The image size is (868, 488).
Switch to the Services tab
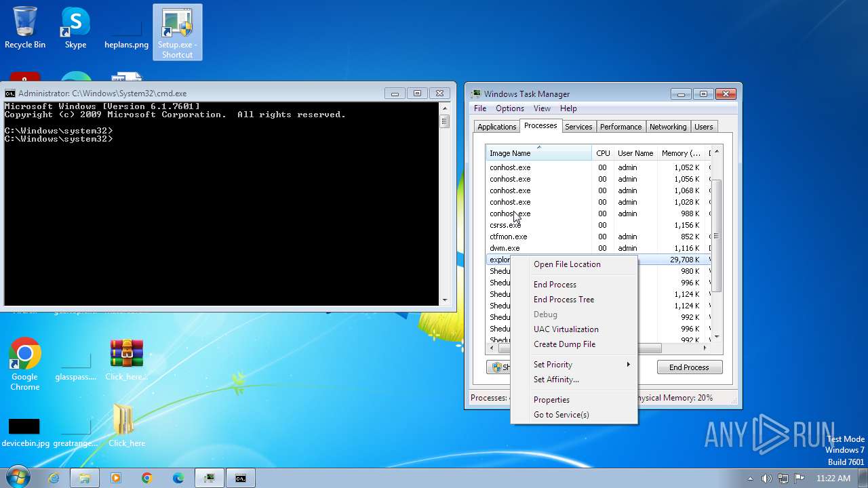578,127
